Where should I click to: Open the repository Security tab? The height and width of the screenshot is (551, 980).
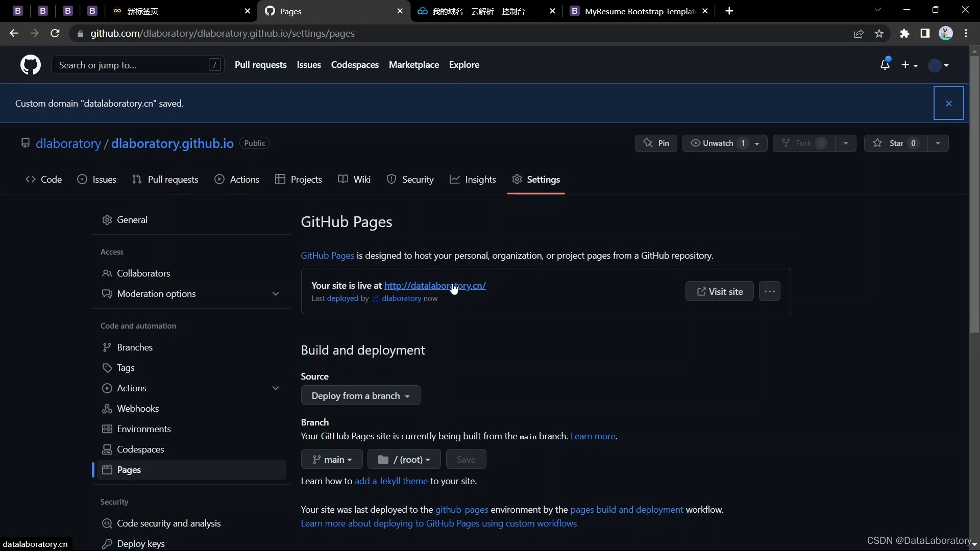[x=410, y=180]
